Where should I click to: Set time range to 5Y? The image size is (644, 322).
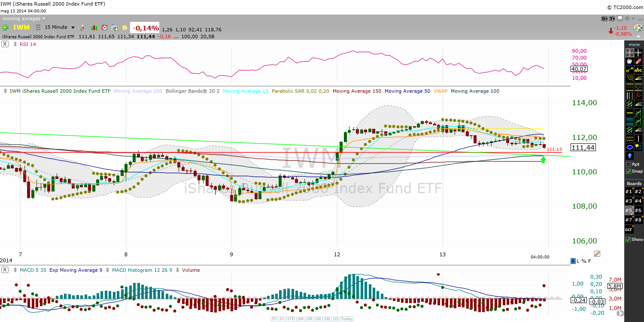coord(274,319)
